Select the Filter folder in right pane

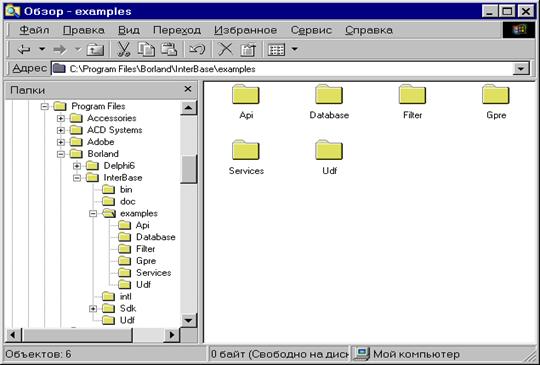pyautogui.click(x=413, y=102)
